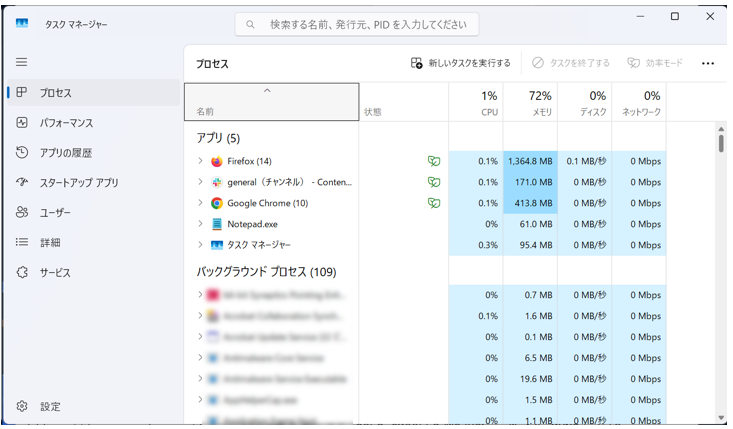Switch to パフォーマンス page
This screenshot has height=429, width=733.
(x=93, y=122)
